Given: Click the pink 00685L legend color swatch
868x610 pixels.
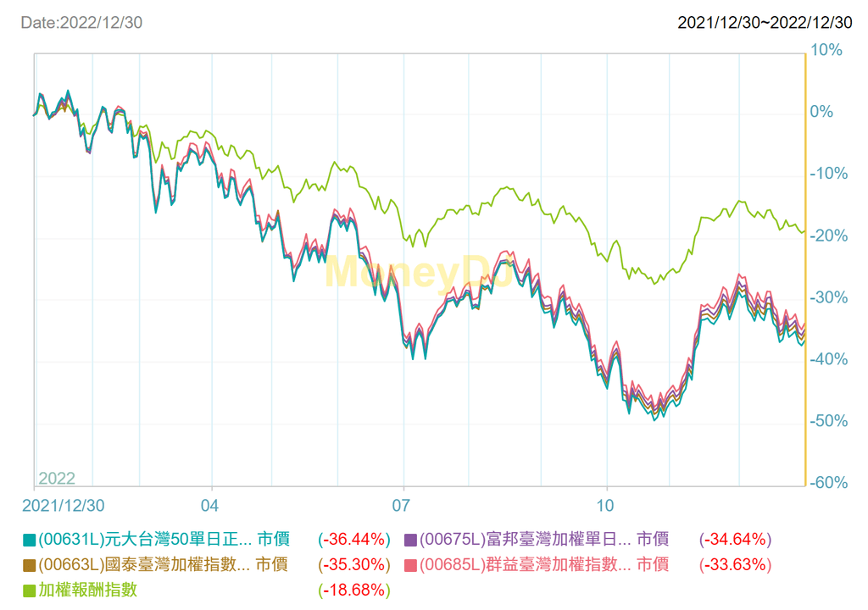Looking at the screenshot, I should pyautogui.click(x=411, y=565).
